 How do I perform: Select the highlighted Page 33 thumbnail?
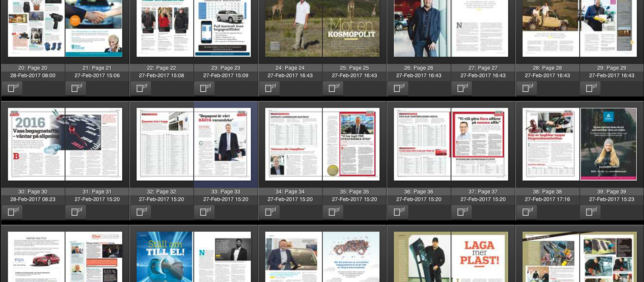coord(223,144)
